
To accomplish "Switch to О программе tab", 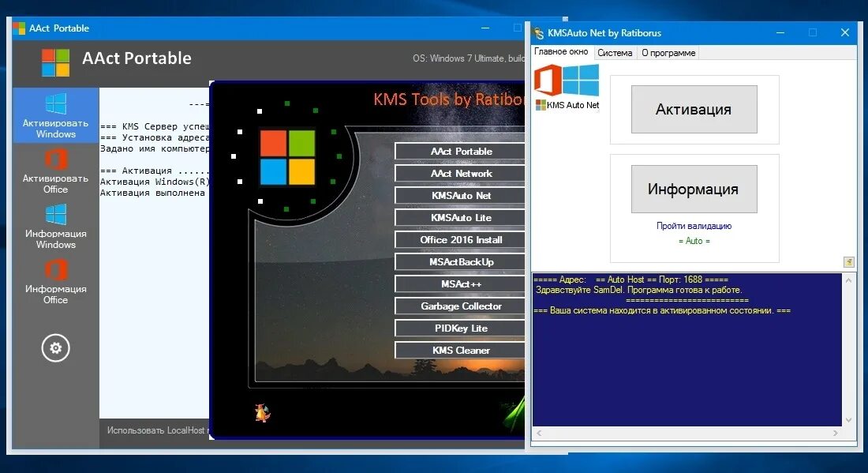I will [x=668, y=53].
